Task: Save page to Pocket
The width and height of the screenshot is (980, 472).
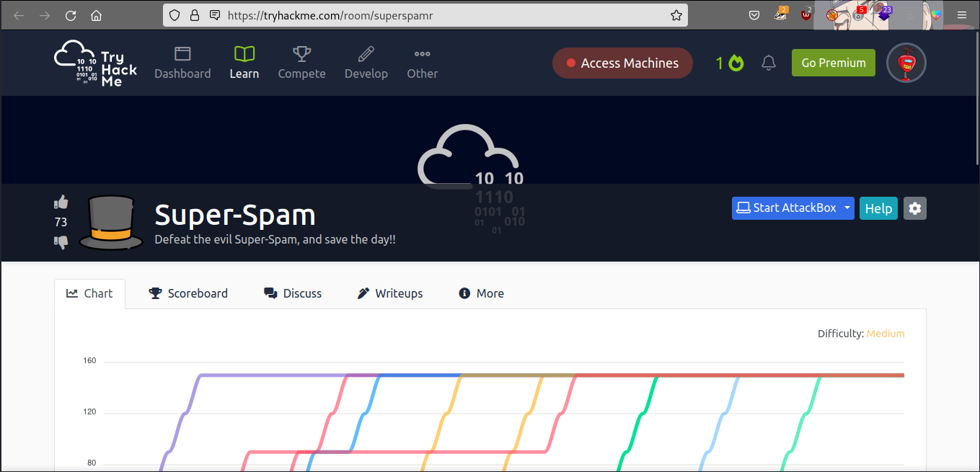Action: [x=754, y=15]
